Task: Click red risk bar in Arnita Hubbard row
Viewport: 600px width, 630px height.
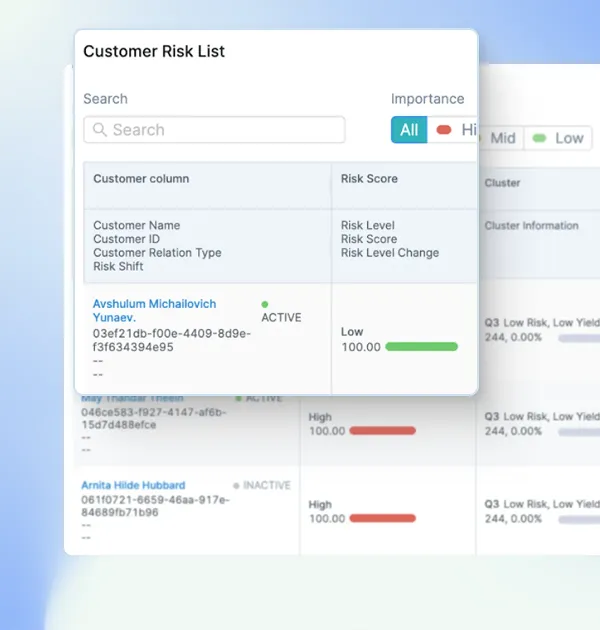Action: pos(383,518)
